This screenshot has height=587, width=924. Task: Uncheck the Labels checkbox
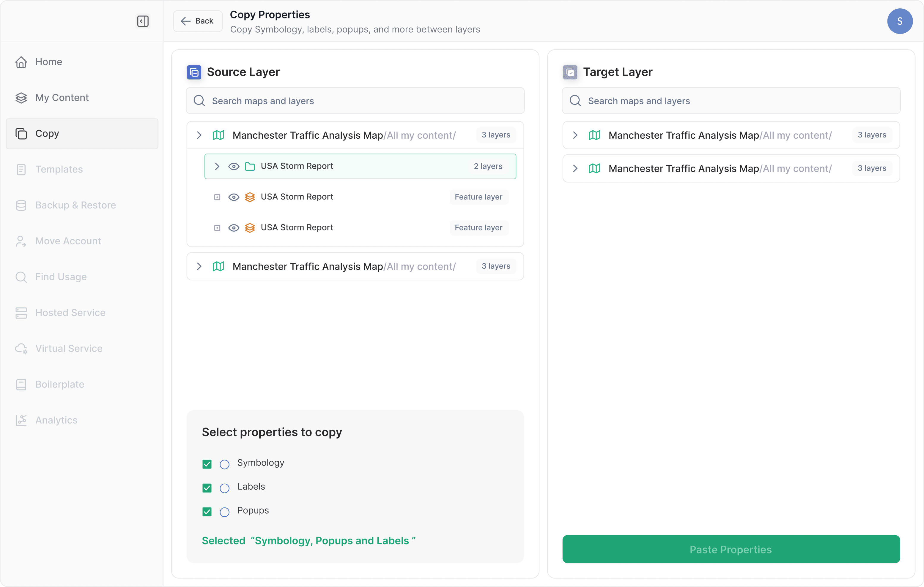[x=207, y=488]
